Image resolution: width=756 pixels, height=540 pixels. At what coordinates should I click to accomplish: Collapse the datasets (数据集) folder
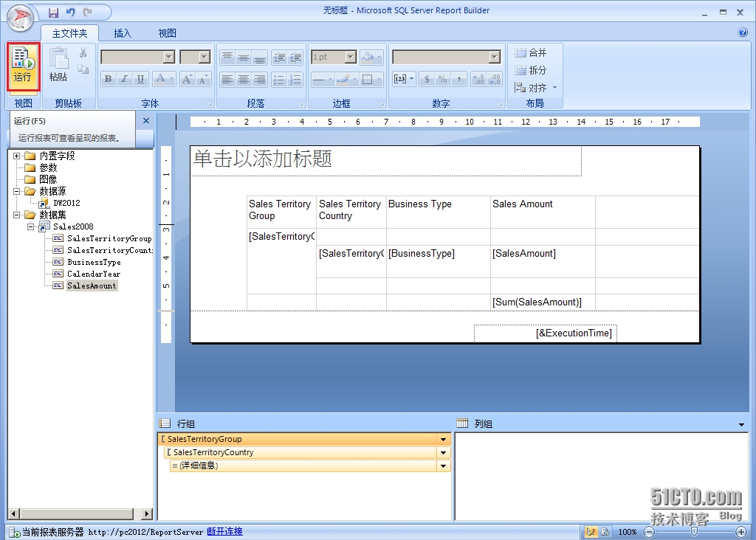point(16,215)
